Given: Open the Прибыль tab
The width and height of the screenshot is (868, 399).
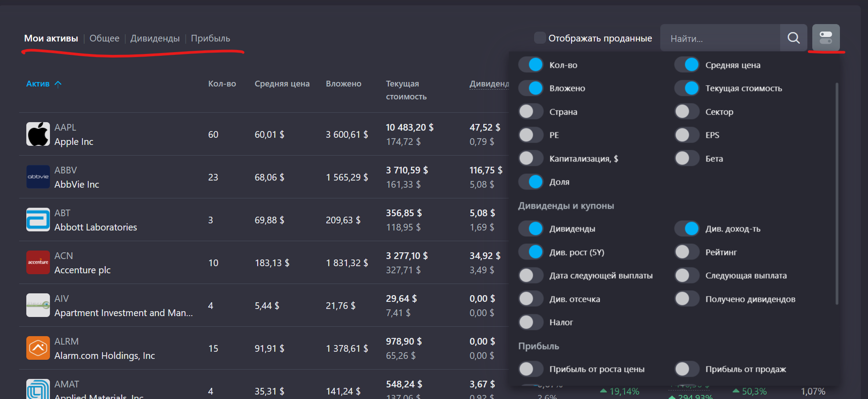Looking at the screenshot, I should pos(210,38).
